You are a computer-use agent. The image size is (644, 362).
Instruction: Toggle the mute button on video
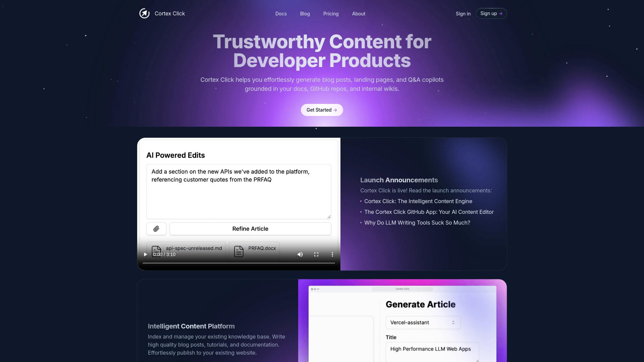coord(300,254)
